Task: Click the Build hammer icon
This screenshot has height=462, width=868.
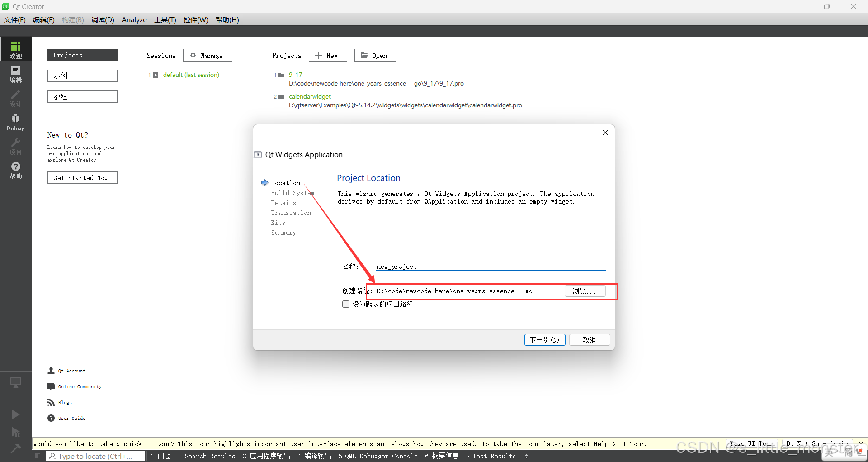Action: pos(15,448)
